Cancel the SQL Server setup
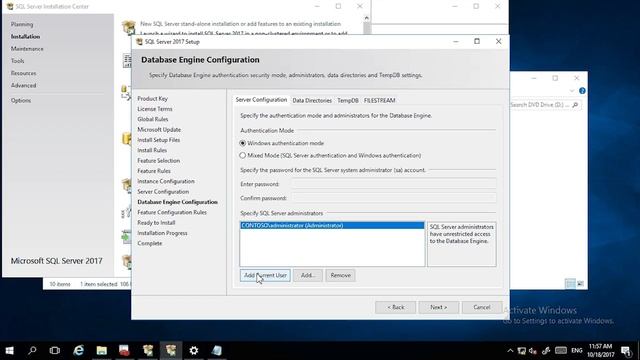The width and height of the screenshot is (640, 360). (x=482, y=307)
